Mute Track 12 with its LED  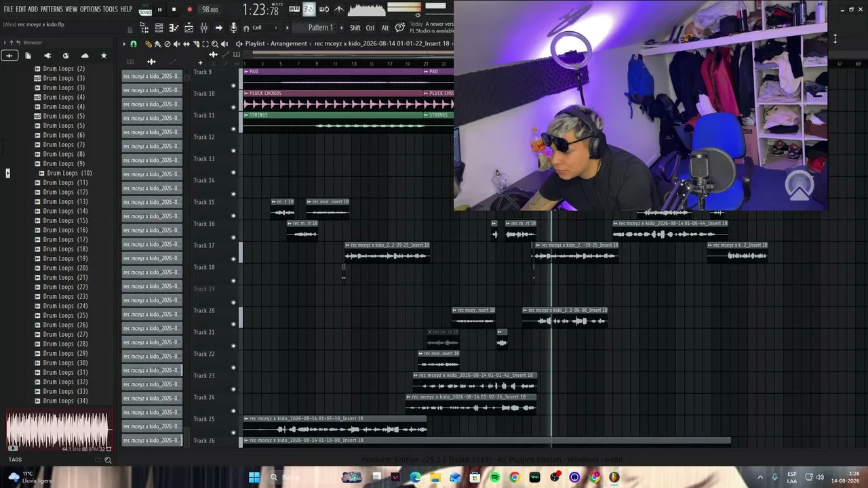coord(234,150)
